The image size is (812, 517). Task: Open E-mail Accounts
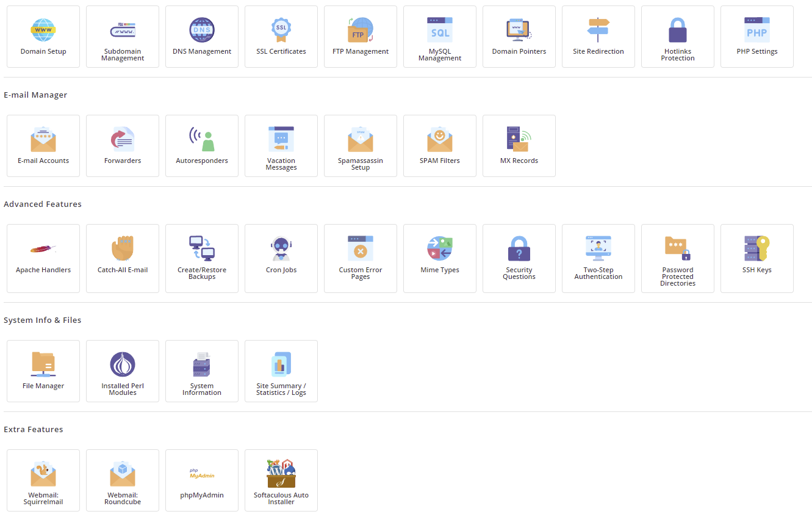(x=43, y=146)
